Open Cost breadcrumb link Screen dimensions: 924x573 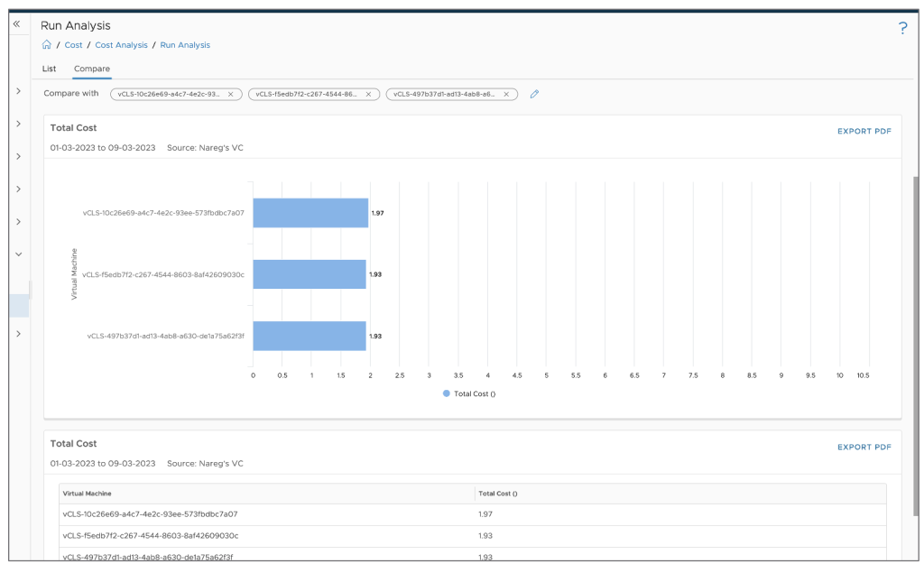click(73, 45)
